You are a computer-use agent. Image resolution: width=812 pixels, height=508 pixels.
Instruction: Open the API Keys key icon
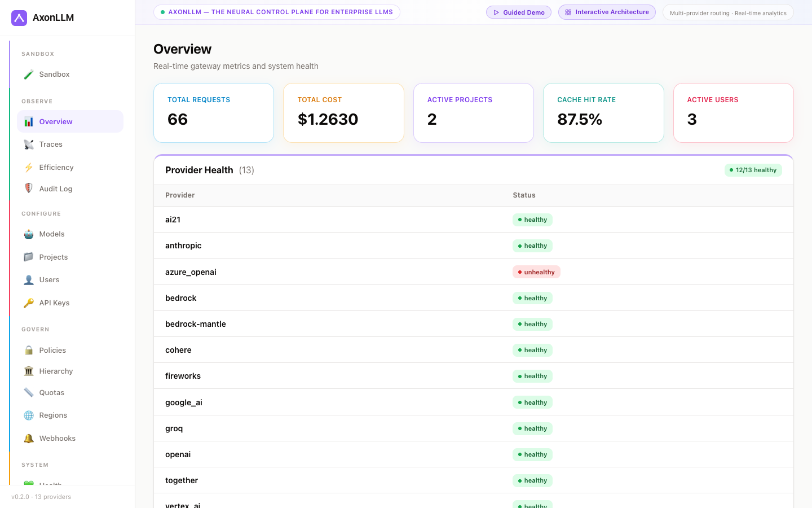29,303
